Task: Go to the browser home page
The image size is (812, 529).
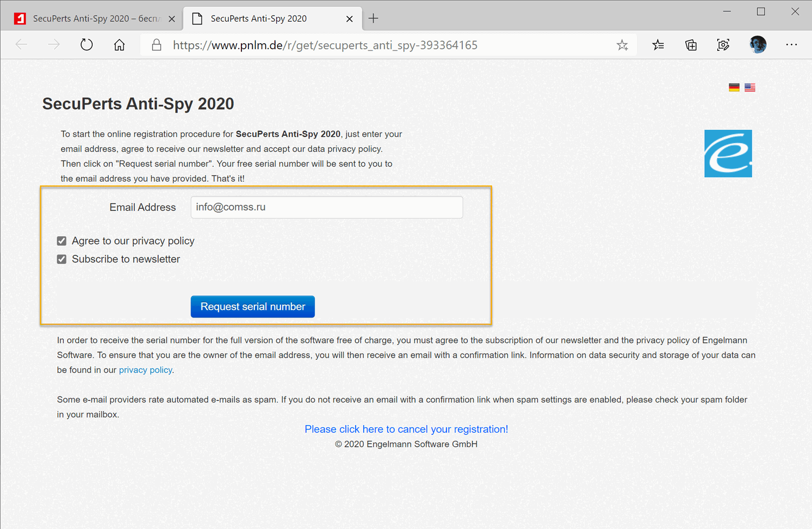Action: click(119, 45)
